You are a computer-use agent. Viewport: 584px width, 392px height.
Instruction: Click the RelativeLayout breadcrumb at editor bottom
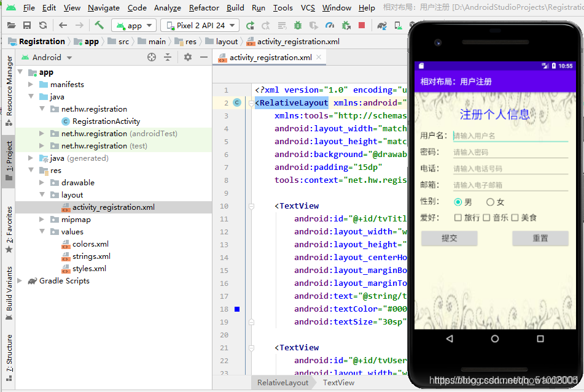click(282, 383)
